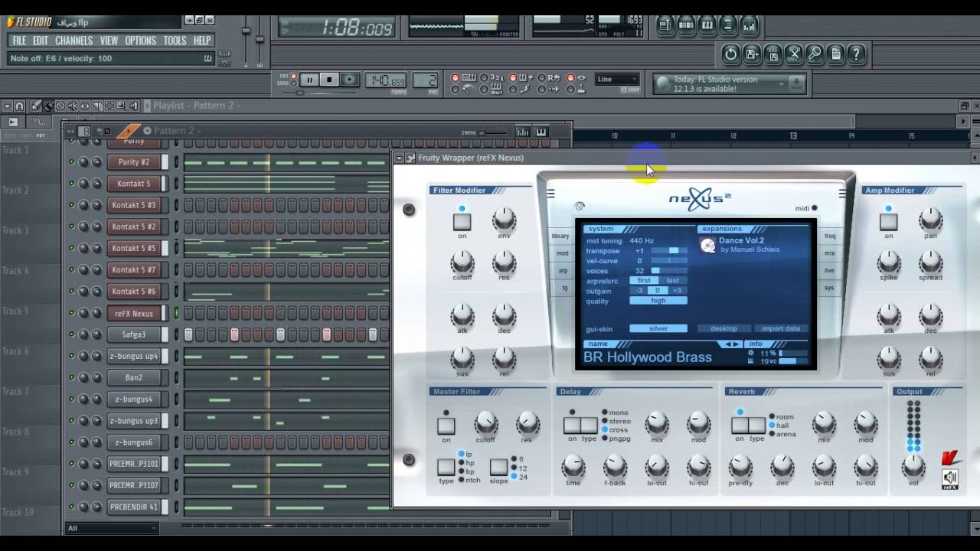Adjust the voices slider in Nexus system
This screenshot has height=551, width=980.
click(x=669, y=271)
